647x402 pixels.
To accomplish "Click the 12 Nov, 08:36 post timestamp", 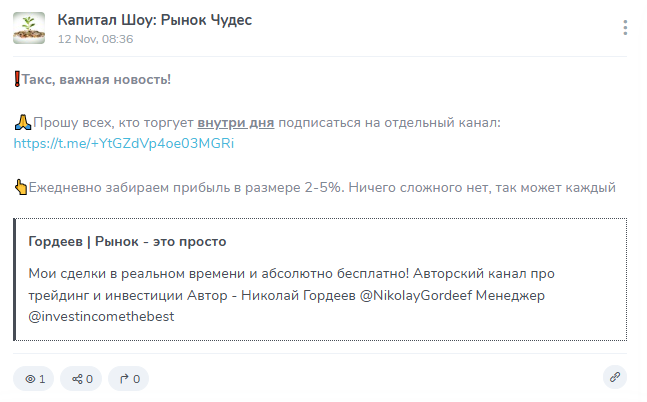I will coord(95,39).
